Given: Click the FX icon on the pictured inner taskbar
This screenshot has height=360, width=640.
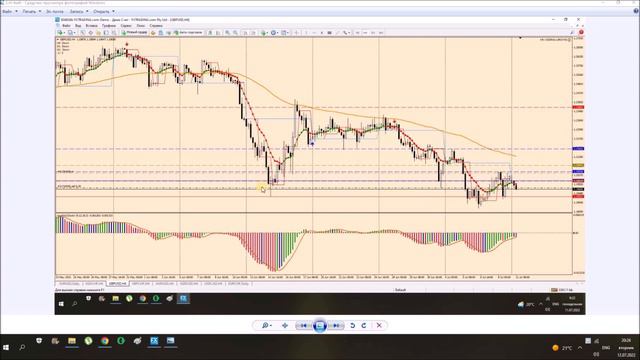Looking at the screenshot, I should pyautogui.click(x=183, y=298).
